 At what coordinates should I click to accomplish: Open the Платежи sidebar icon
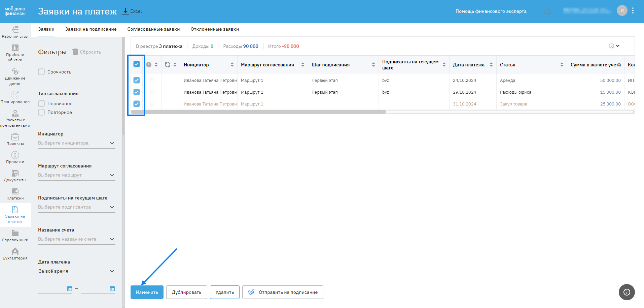[15, 192]
